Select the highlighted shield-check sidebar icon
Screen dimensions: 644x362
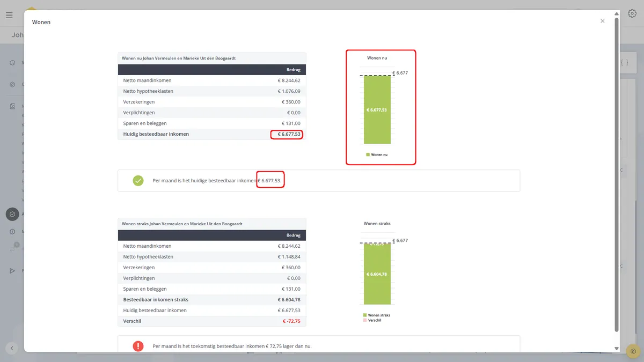tap(12, 214)
